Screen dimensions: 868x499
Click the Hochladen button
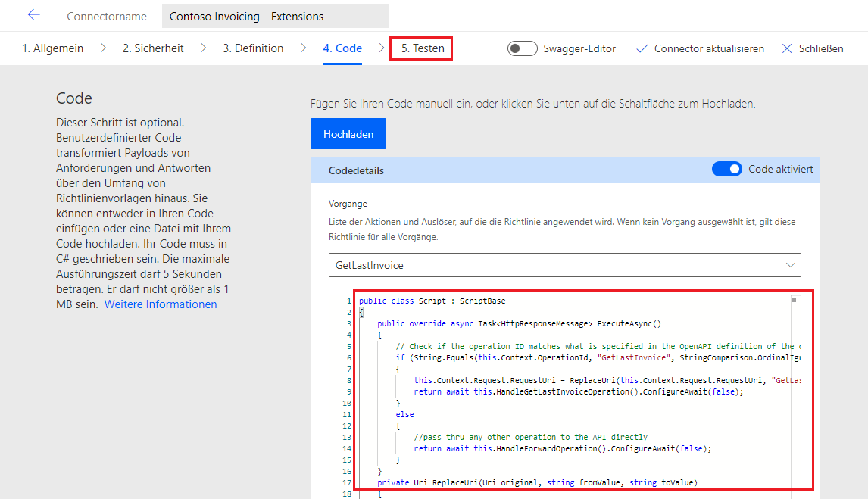point(348,134)
